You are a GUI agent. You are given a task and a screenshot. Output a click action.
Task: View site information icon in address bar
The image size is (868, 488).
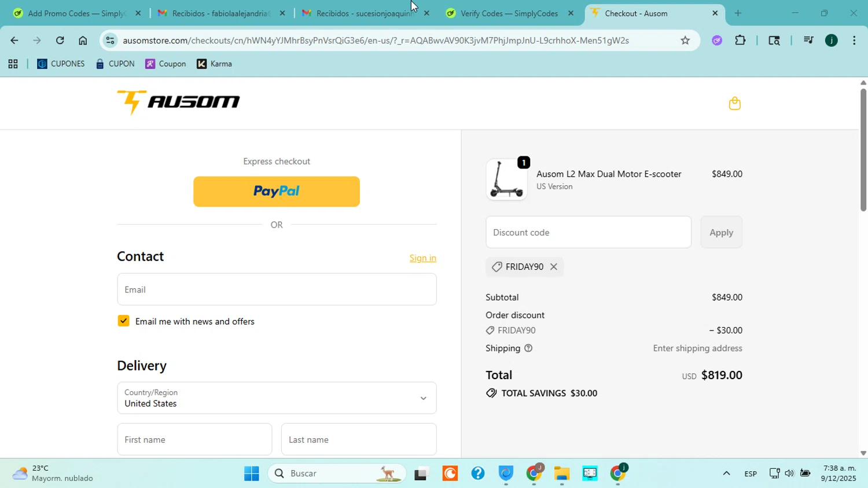coord(111,41)
